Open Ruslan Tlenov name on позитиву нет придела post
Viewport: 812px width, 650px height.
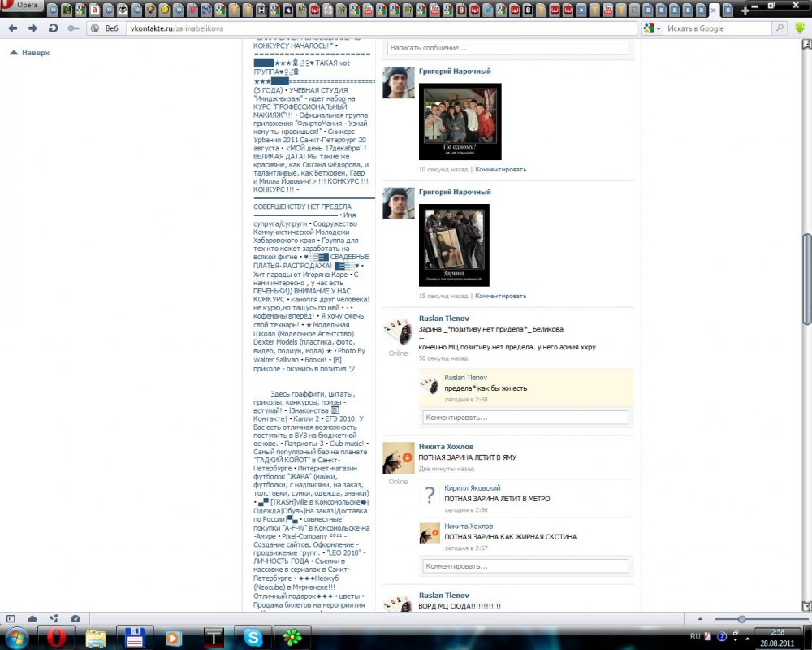click(x=444, y=318)
